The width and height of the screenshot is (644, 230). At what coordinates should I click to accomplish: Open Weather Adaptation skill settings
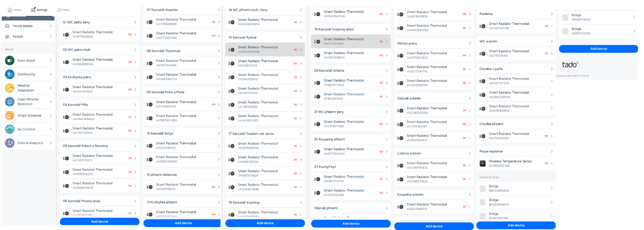point(28,88)
